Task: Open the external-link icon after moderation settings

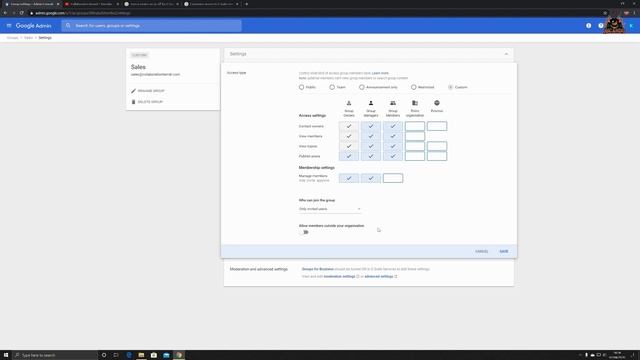Action: pos(358,277)
